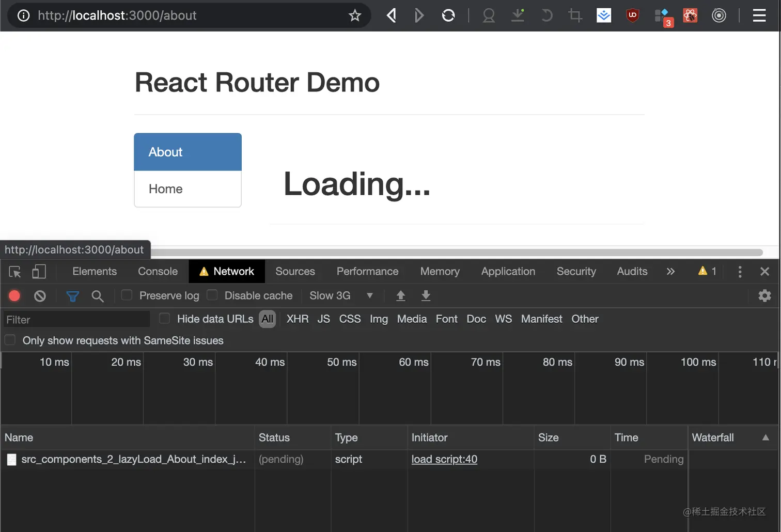Viewport: 781px width, 532px height.
Task: Click the warning count indicator showing 1
Action: click(x=707, y=271)
